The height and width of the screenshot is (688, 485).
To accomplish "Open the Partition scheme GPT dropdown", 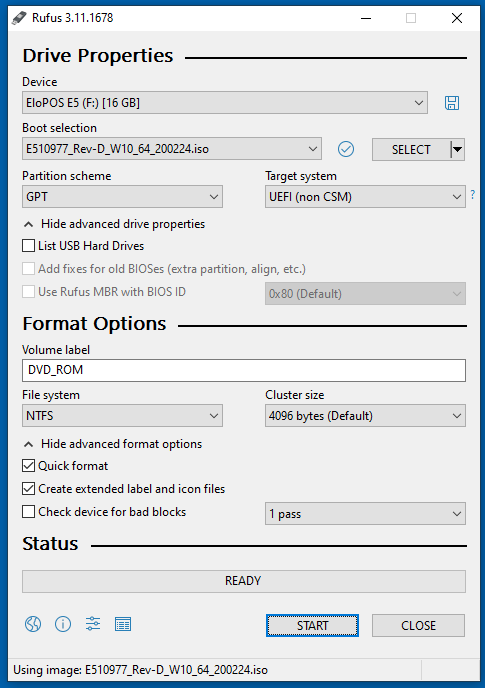I will (122, 197).
